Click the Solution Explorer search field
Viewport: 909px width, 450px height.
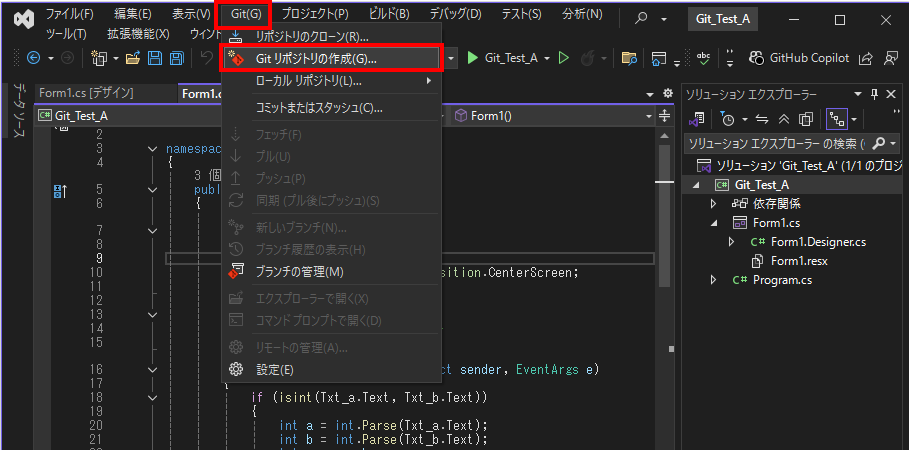coord(777,143)
